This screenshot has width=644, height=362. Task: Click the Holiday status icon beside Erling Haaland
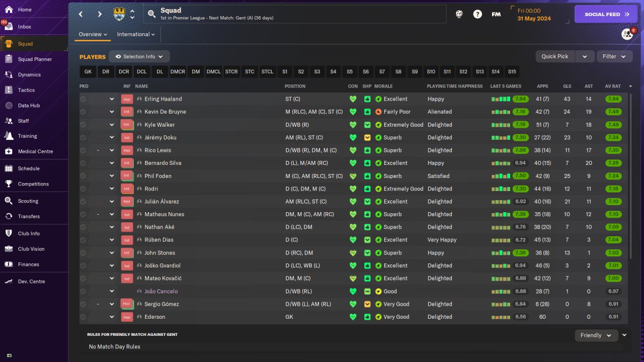127,99
